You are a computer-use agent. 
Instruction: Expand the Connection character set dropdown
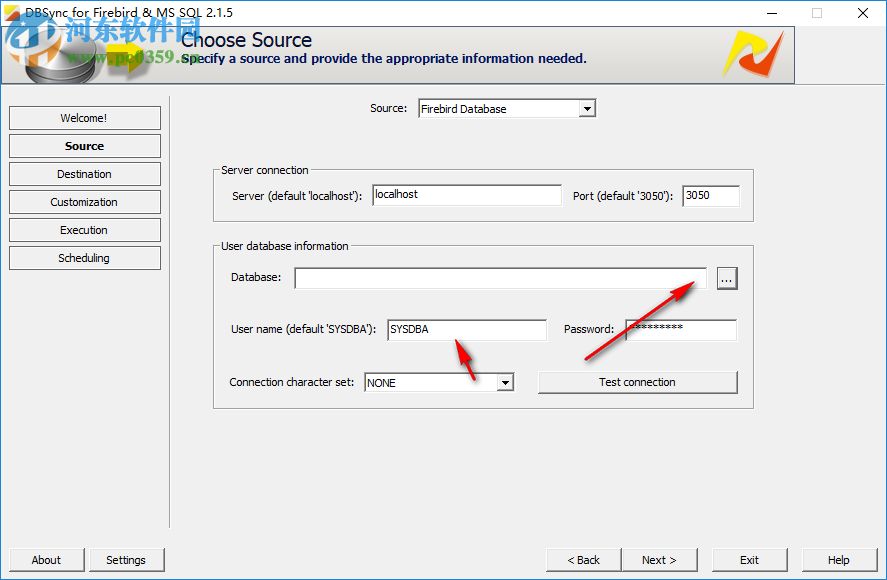pos(504,382)
